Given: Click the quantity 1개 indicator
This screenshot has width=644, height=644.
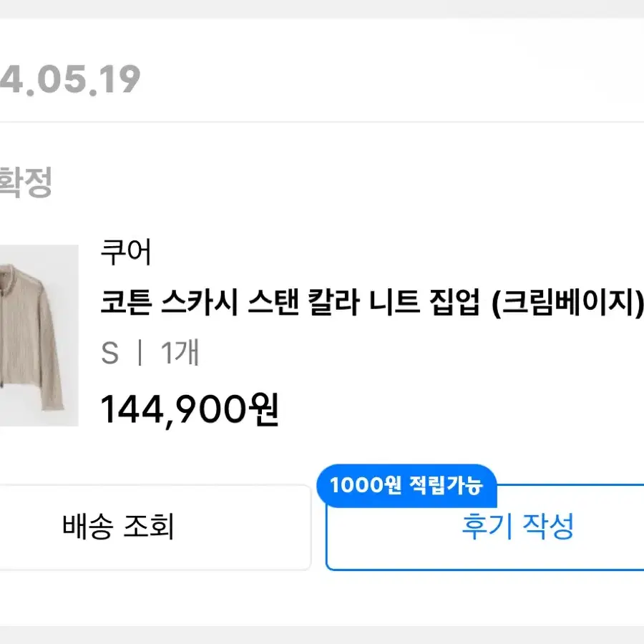Looking at the screenshot, I should coord(180,354).
